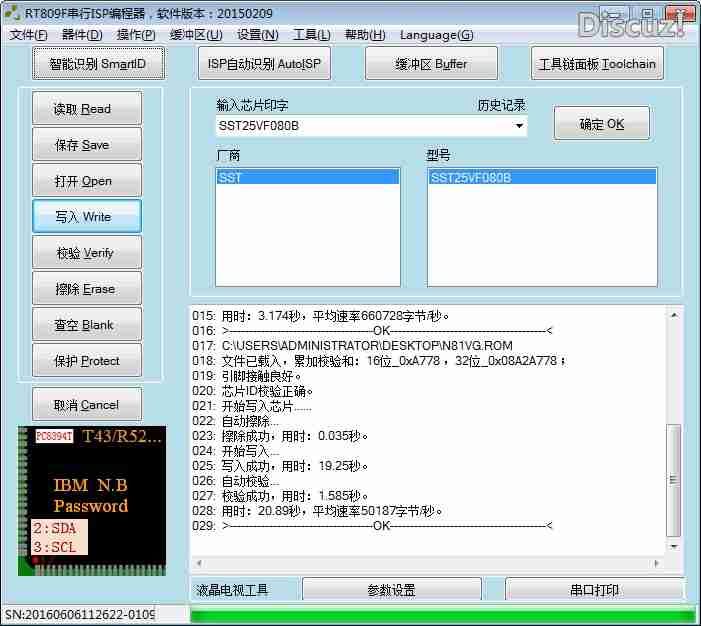Click the log scrollbar up arrow

click(674, 315)
